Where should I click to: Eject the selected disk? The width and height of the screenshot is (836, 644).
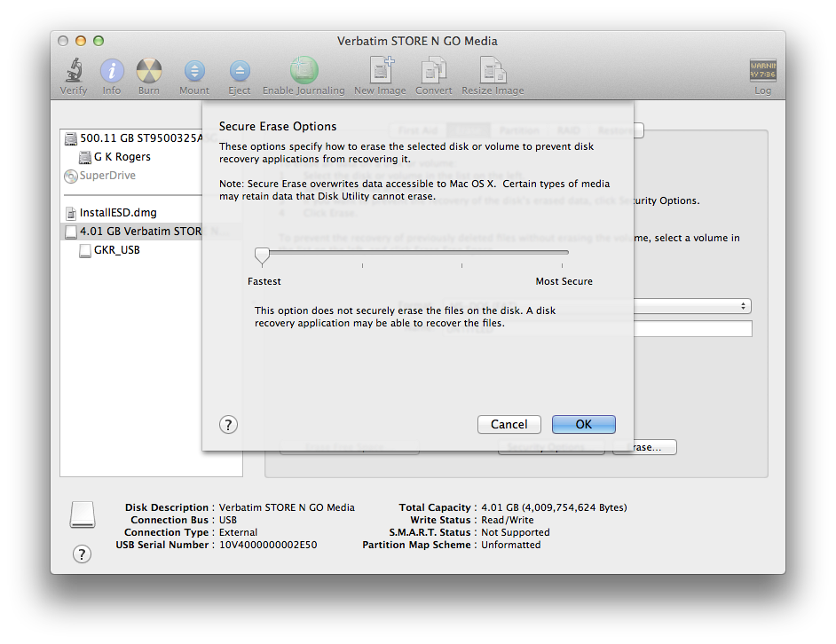240,70
